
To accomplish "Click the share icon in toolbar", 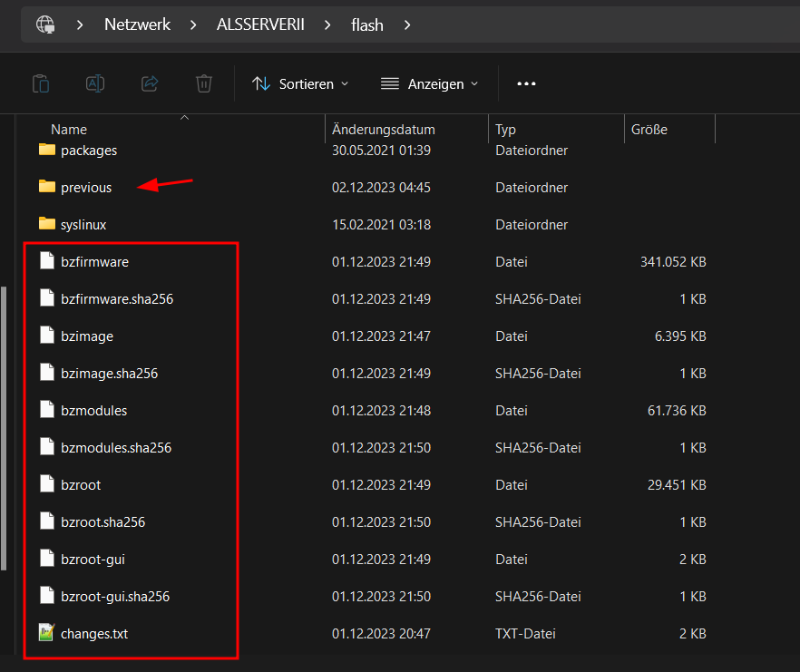I will (150, 83).
